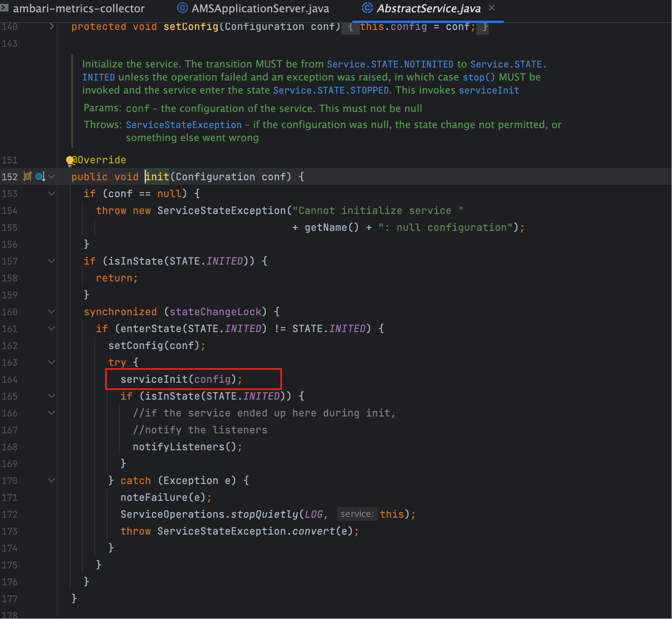Click line number 164 in the gutter
The width and height of the screenshot is (672, 619).
click(x=10, y=379)
